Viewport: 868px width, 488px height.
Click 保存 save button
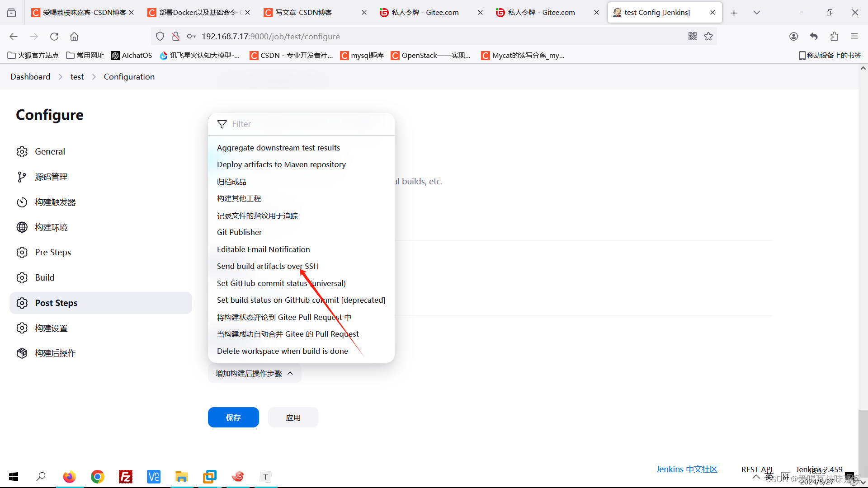[233, 417]
